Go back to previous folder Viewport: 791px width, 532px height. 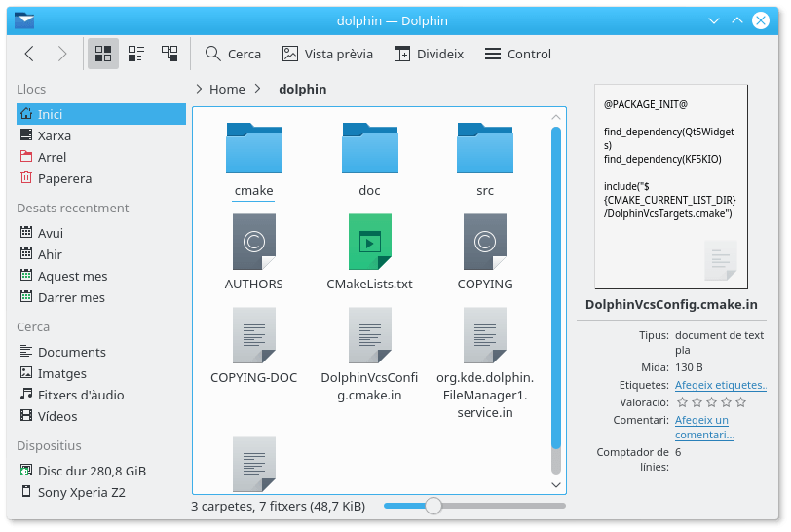click(x=29, y=54)
